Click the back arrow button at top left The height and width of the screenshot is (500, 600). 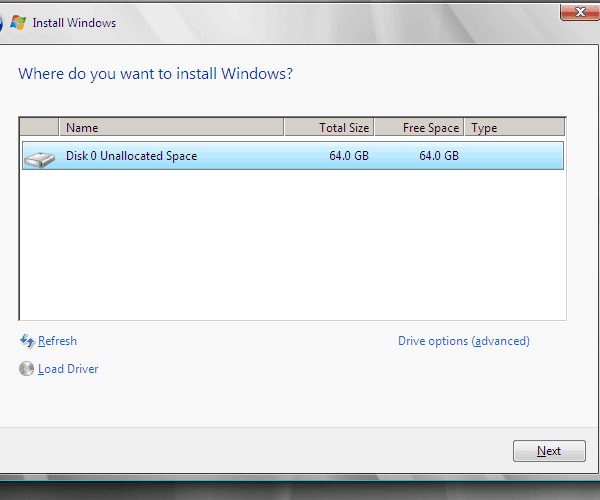point(1,23)
